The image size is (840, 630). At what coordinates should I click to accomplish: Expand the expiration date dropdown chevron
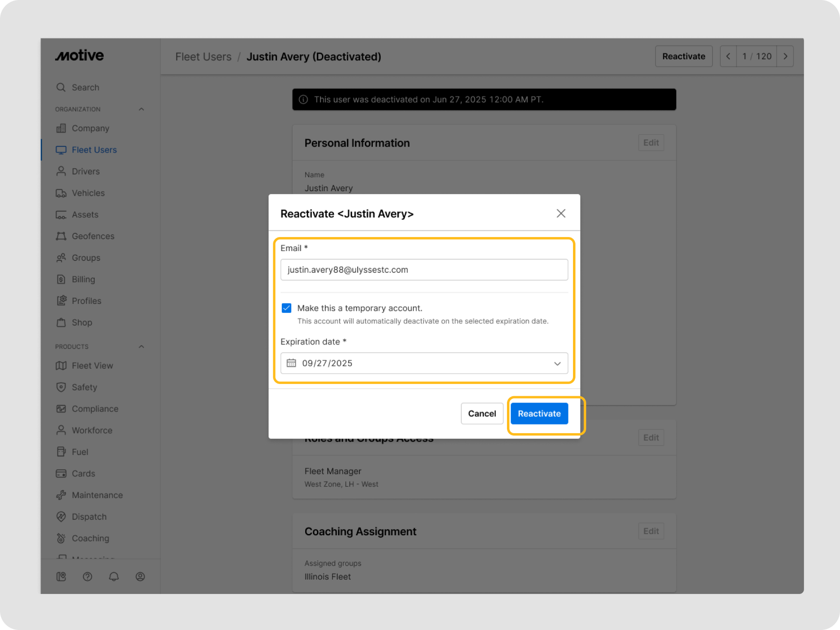pos(557,363)
